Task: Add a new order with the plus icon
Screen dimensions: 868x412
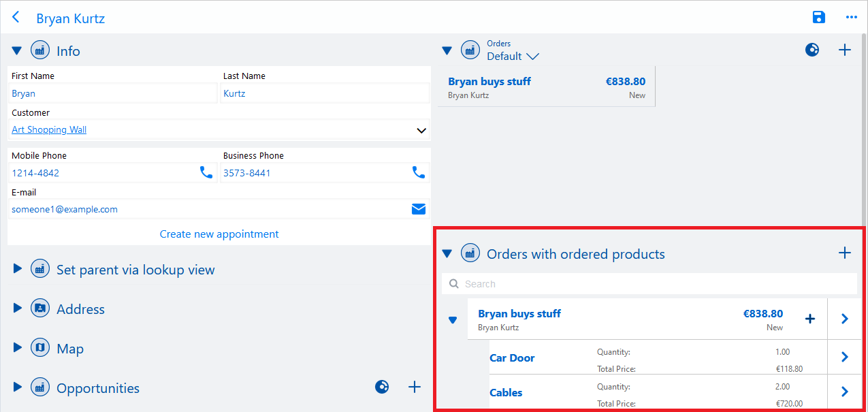Action: click(x=844, y=50)
